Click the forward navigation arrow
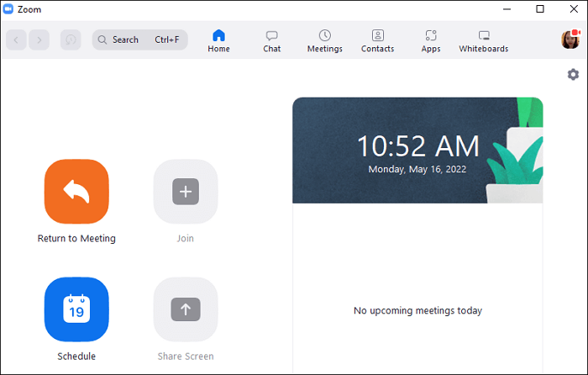Image resolution: width=588 pixels, height=375 pixels. [39, 40]
